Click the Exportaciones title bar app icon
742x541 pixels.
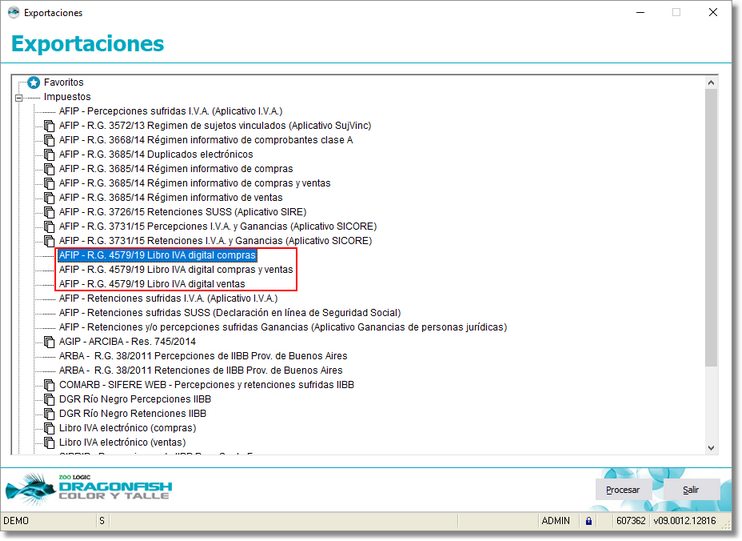coord(14,13)
